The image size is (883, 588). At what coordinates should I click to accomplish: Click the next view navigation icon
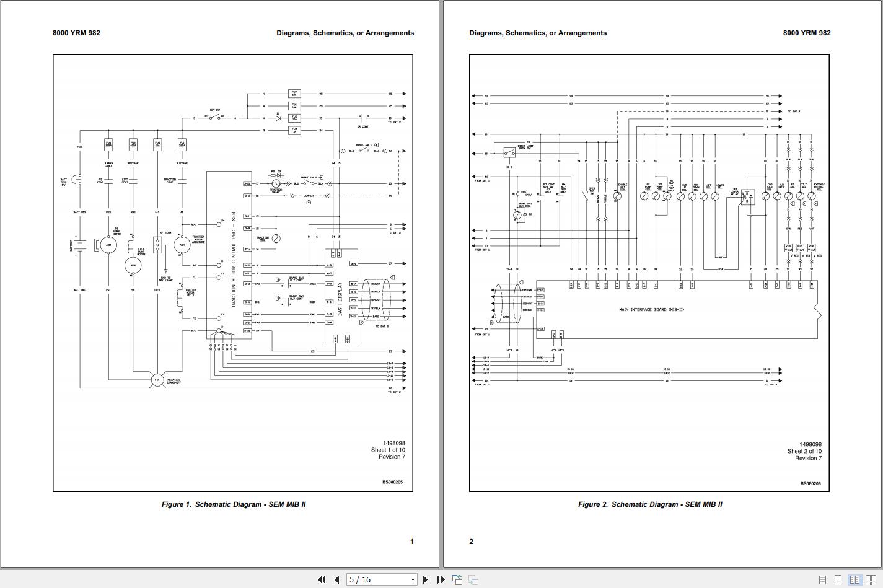pyautogui.click(x=473, y=579)
